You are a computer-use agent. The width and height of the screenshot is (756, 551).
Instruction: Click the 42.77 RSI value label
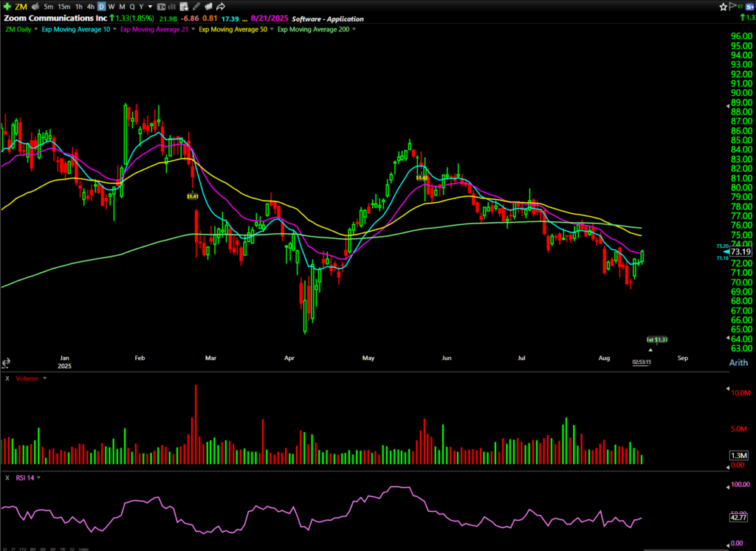(738, 518)
